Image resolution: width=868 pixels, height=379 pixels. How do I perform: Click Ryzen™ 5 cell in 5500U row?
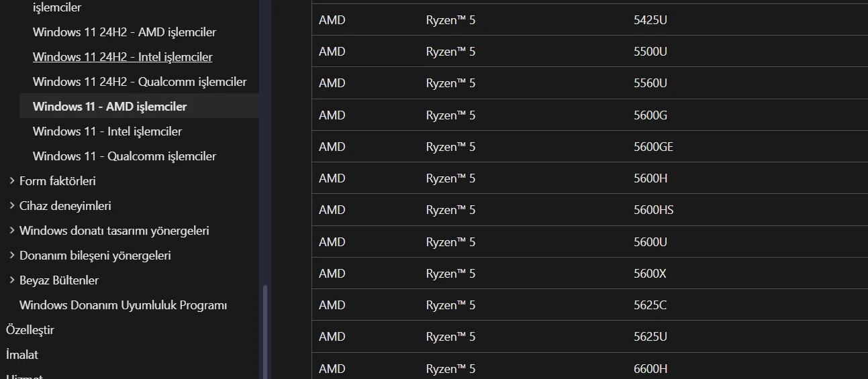[450, 52]
